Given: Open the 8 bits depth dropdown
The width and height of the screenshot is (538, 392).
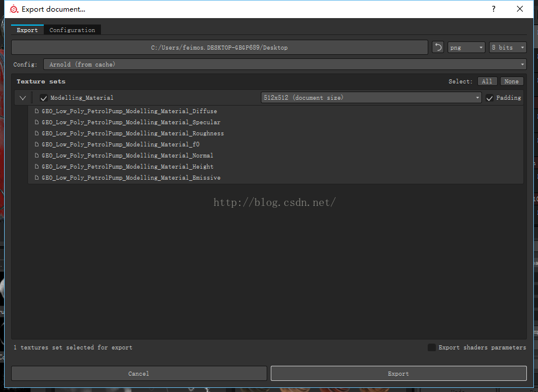Looking at the screenshot, I should (508, 47).
